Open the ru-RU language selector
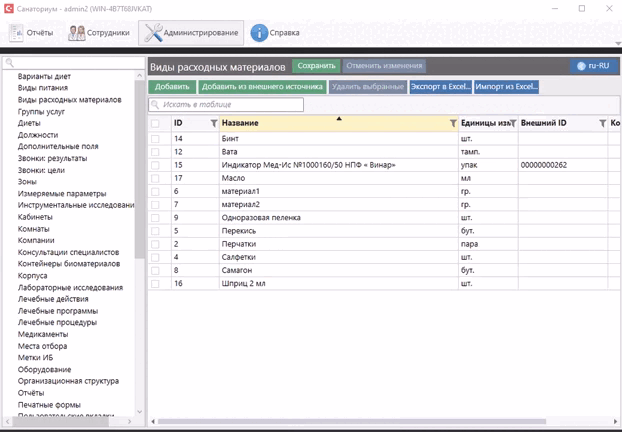The image size is (622, 432). (x=594, y=66)
